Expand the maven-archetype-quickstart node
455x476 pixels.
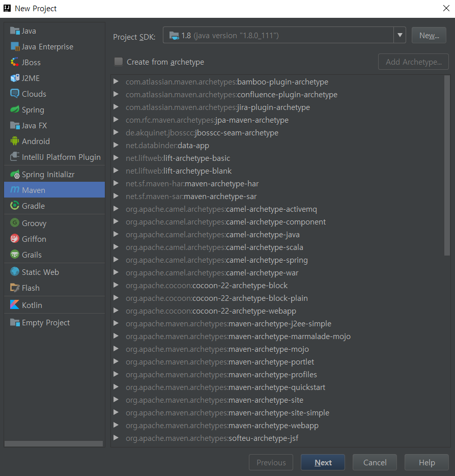coord(116,387)
